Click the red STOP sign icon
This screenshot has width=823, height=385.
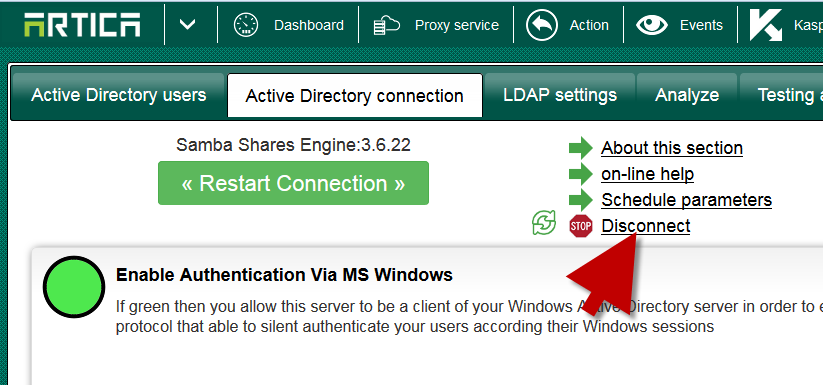581,226
